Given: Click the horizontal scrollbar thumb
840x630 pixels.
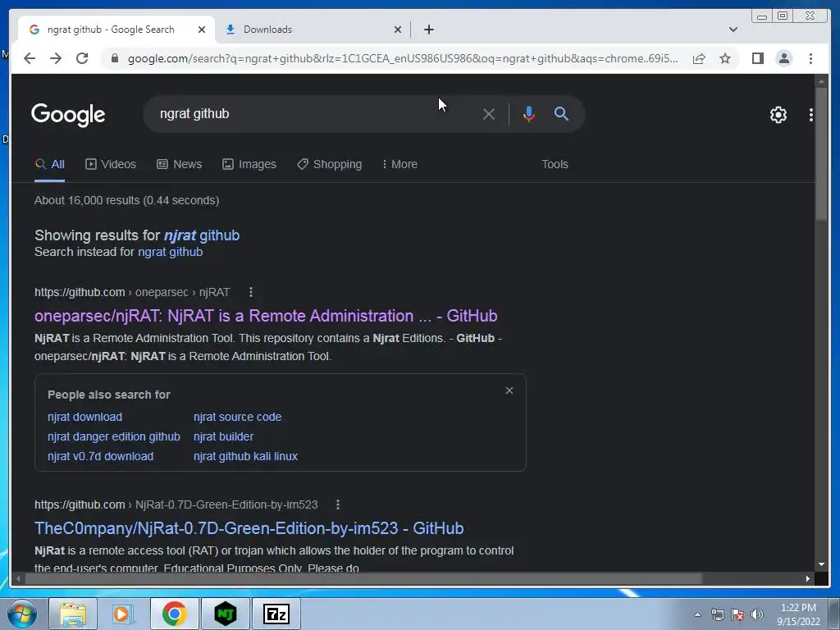Looking at the screenshot, I should [x=363, y=578].
